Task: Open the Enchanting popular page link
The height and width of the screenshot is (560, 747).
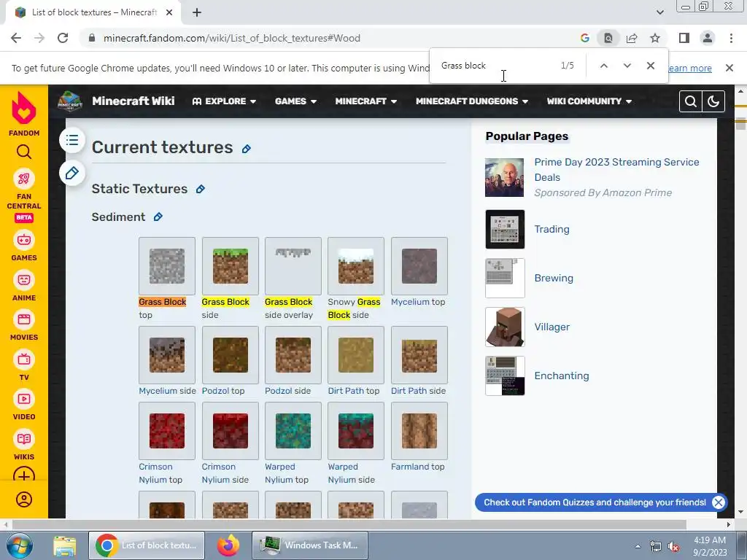Action: (x=561, y=376)
